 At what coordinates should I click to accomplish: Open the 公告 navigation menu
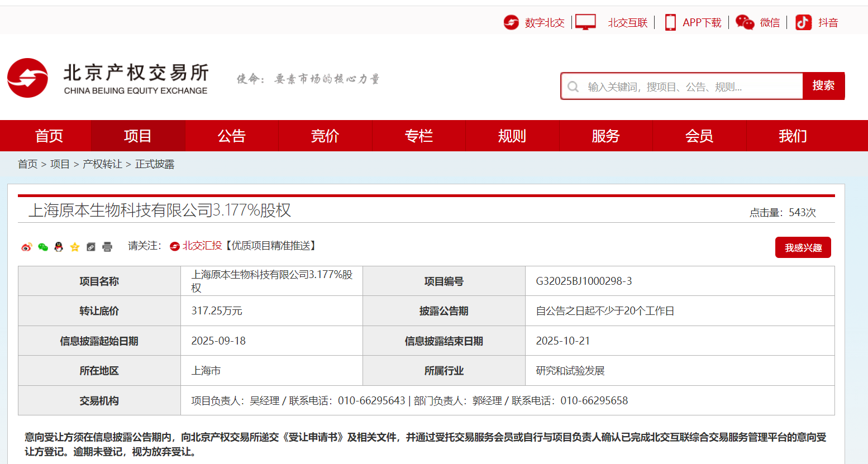tap(231, 136)
